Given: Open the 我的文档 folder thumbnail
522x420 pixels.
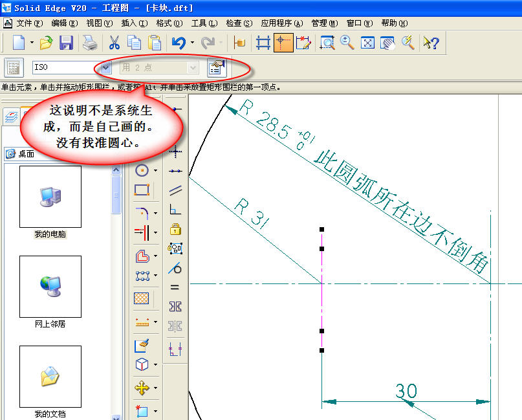Looking at the screenshot, I should click(x=50, y=377).
